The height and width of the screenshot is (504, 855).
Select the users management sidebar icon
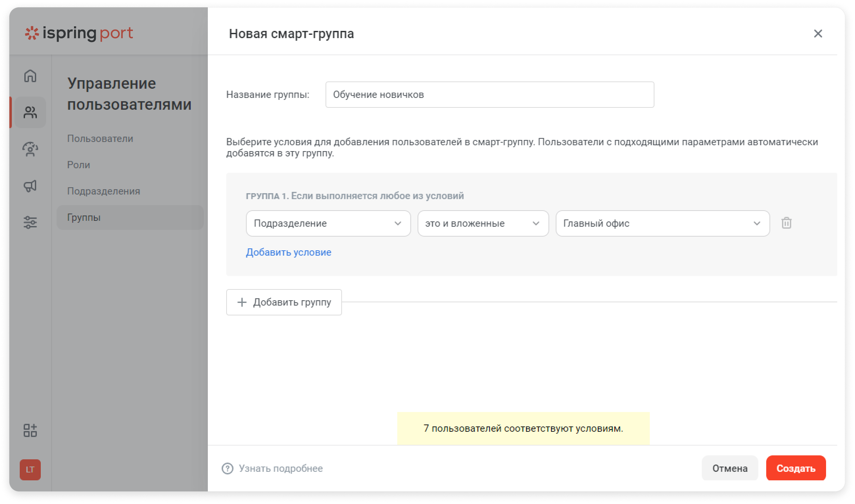tap(30, 112)
